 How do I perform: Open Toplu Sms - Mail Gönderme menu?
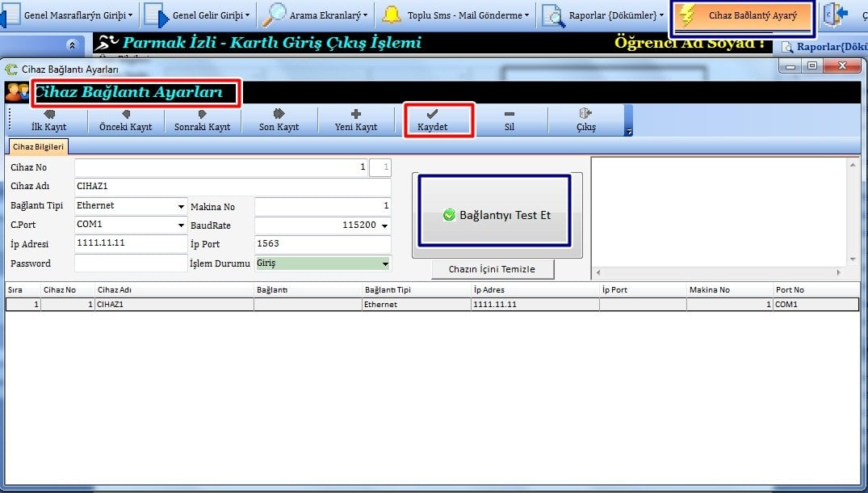pos(456,15)
